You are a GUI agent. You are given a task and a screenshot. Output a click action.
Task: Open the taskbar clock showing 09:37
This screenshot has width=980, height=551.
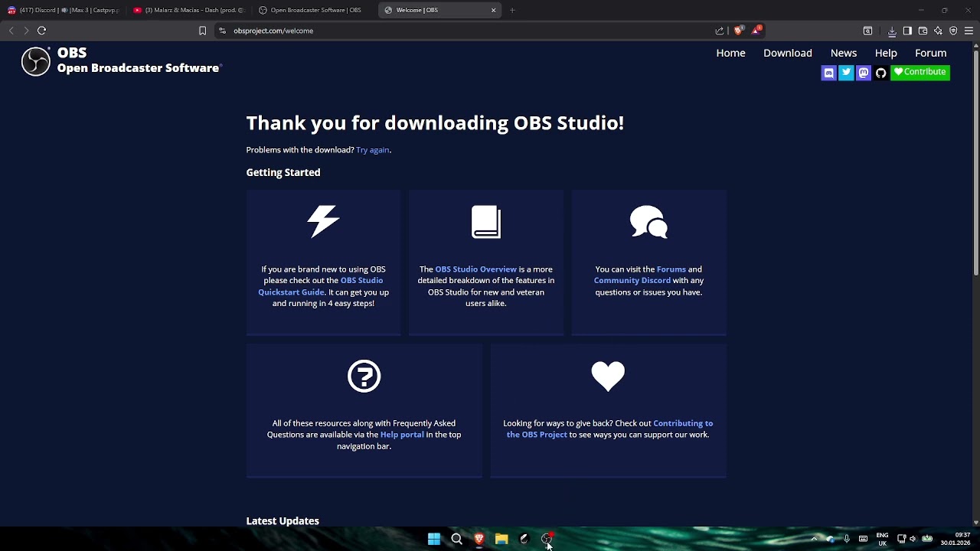[955, 539]
